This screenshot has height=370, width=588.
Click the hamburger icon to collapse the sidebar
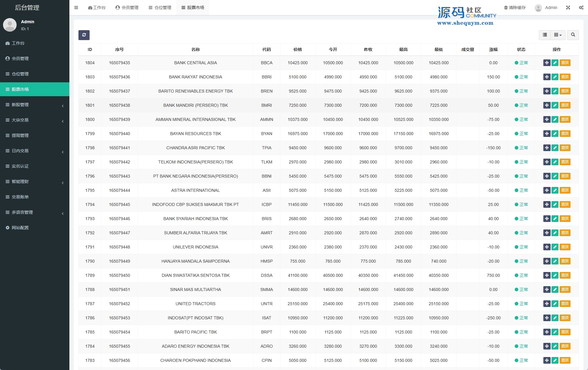click(x=76, y=8)
